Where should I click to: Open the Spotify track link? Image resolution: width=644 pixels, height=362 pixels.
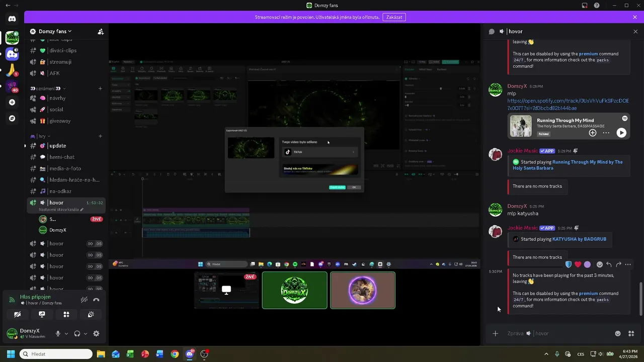tap(568, 105)
